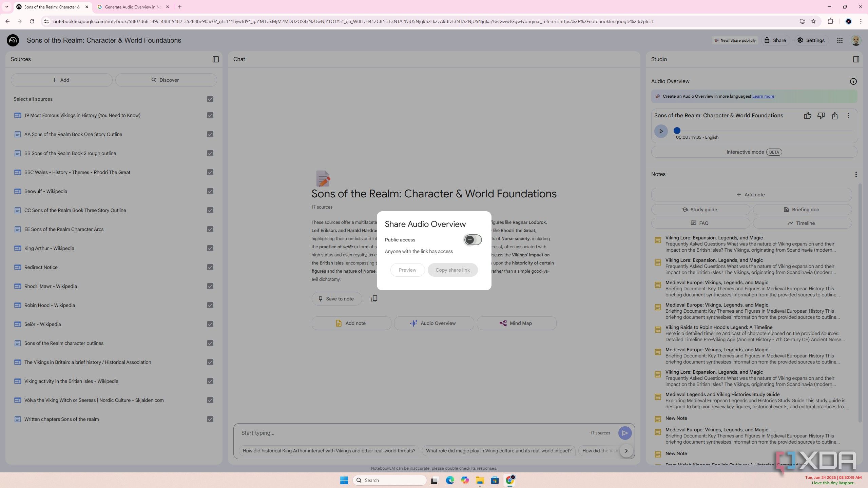Click Copy share link button
This screenshot has height=488, width=868.
click(452, 270)
